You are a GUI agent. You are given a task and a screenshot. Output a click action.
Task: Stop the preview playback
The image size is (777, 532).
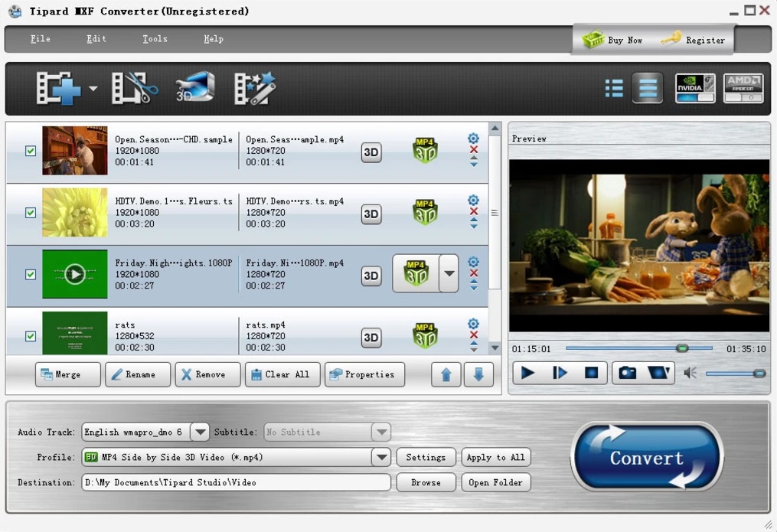coord(591,373)
